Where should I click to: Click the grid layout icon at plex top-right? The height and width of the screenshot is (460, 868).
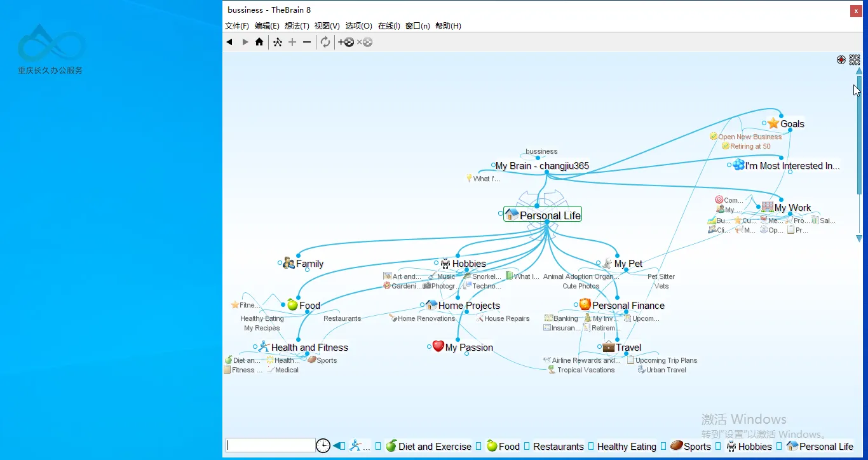pos(855,60)
